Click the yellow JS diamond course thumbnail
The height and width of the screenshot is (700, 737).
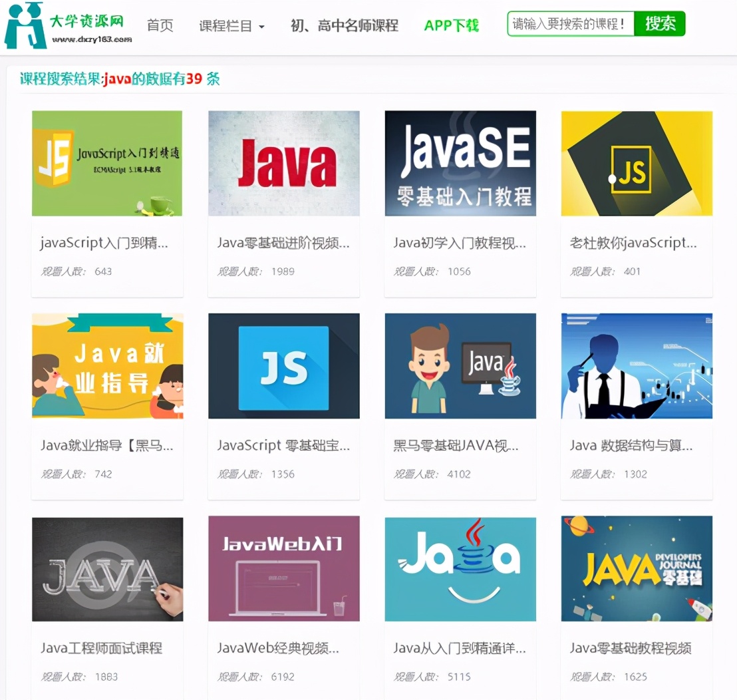[637, 163]
